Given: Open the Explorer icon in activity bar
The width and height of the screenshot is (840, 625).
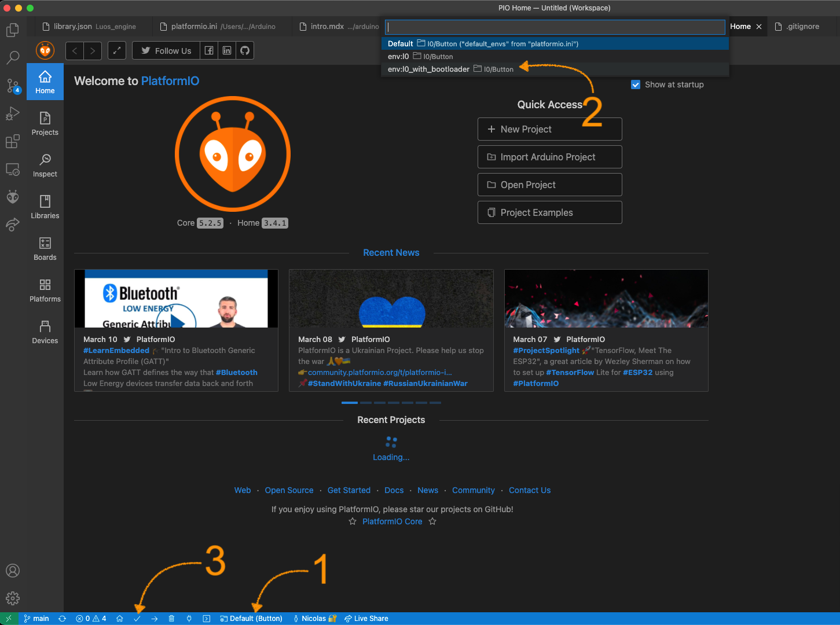Looking at the screenshot, I should tap(13, 30).
